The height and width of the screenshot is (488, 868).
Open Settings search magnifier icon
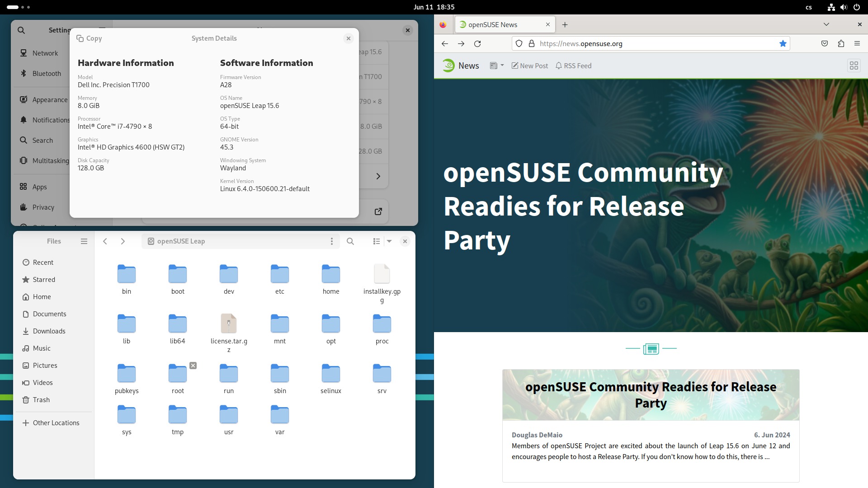[21, 30]
